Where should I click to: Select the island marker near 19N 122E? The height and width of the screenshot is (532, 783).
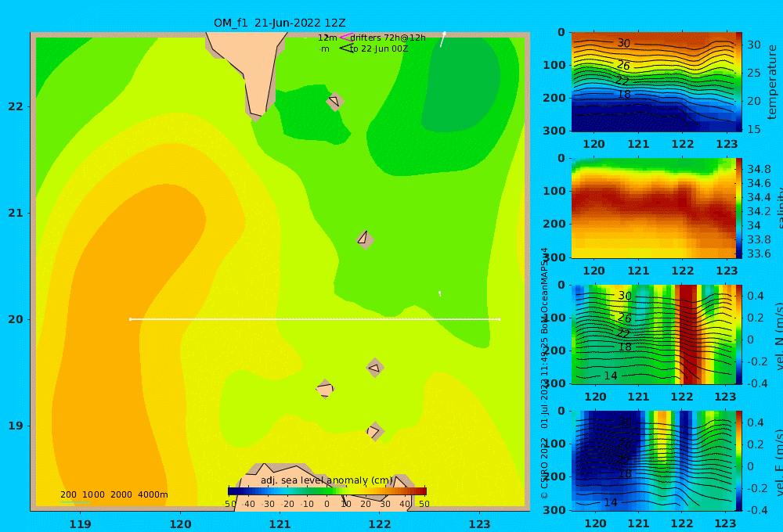pos(375,431)
